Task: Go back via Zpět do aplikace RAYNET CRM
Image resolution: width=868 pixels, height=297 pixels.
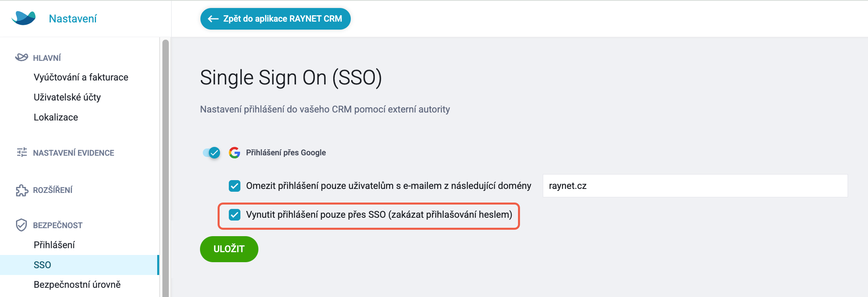Action: pos(275,19)
